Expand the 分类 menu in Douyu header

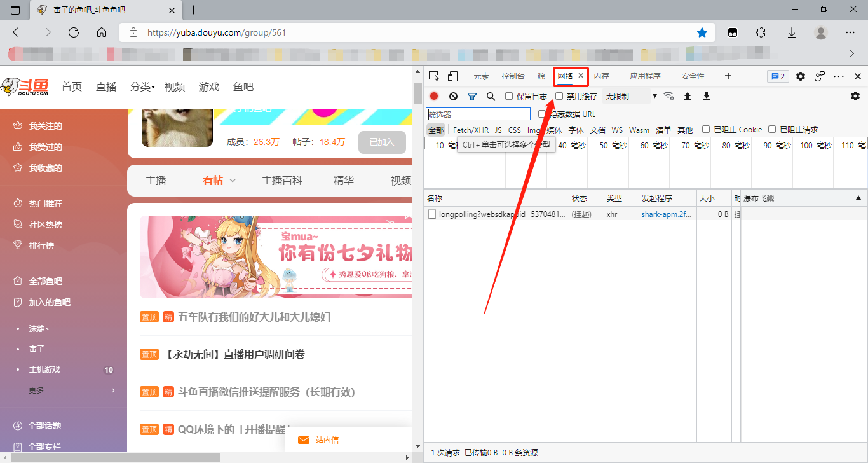(x=142, y=87)
